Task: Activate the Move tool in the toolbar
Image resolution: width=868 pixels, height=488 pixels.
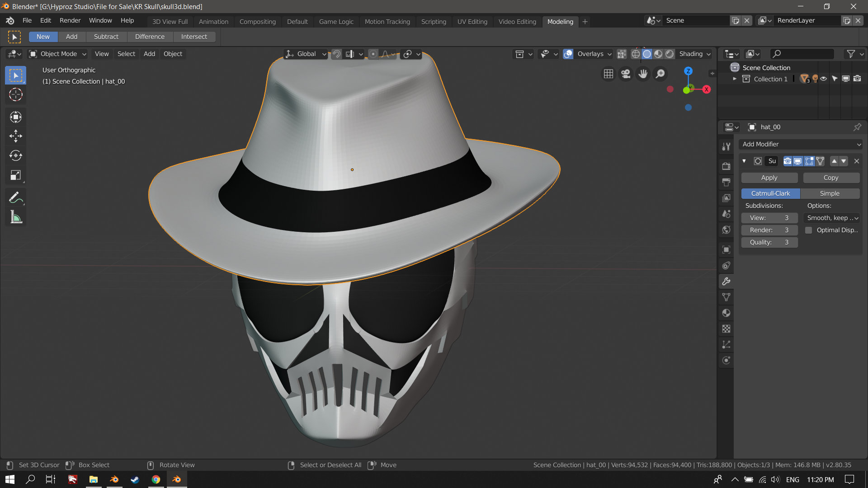Action: (16, 136)
